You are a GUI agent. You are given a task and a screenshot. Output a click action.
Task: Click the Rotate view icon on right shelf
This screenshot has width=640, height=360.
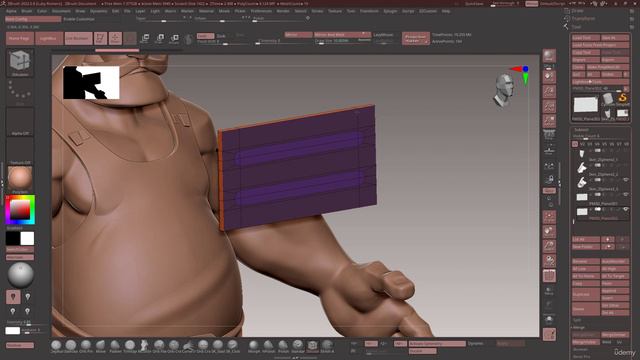pyautogui.click(x=549, y=261)
